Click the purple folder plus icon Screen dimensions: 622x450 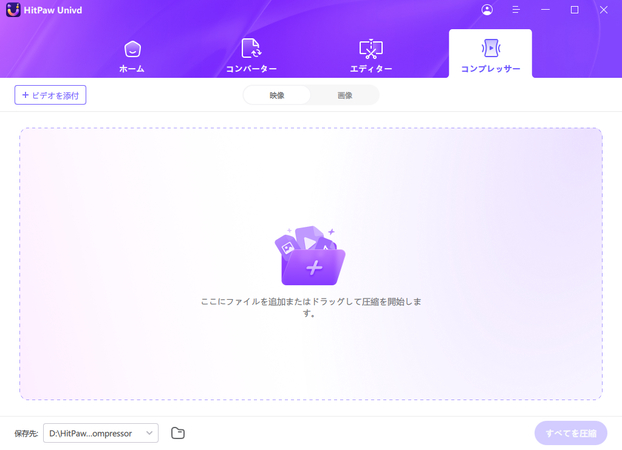pos(311,258)
